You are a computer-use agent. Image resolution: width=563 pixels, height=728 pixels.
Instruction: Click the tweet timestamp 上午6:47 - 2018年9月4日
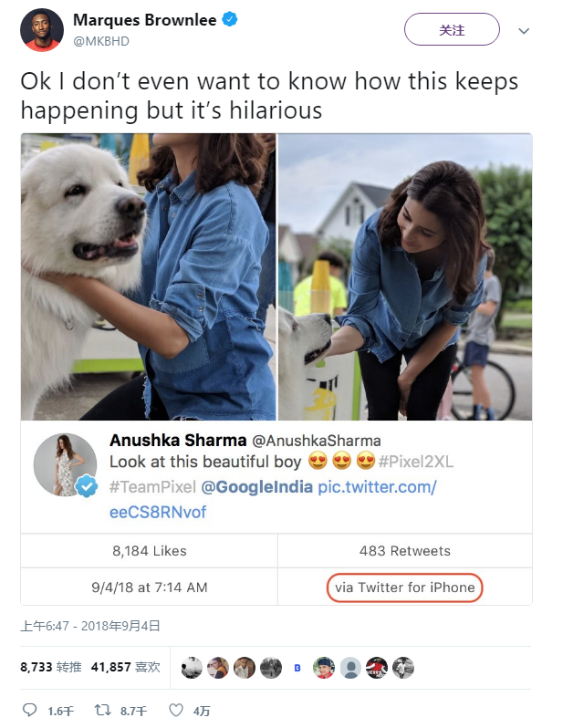(x=90, y=626)
